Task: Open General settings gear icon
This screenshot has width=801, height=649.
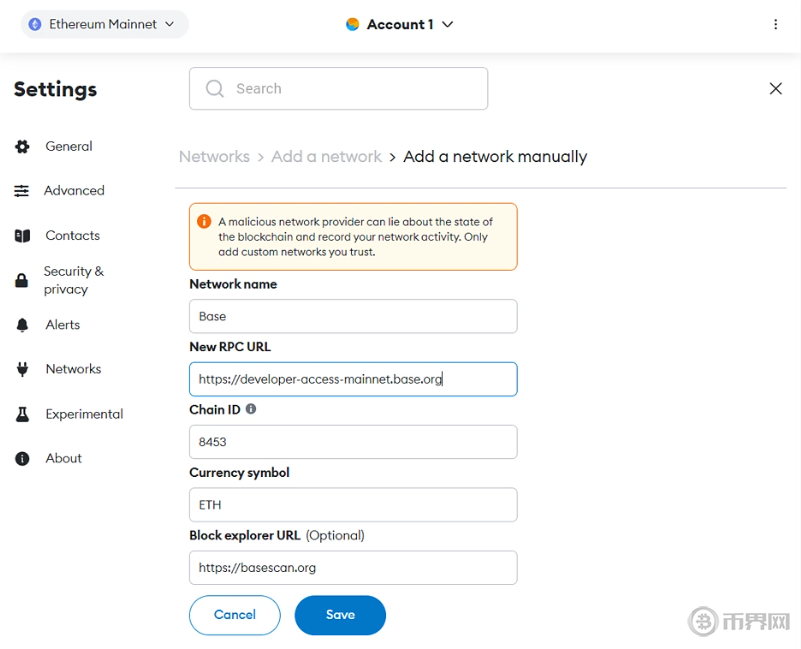Action: 22,147
